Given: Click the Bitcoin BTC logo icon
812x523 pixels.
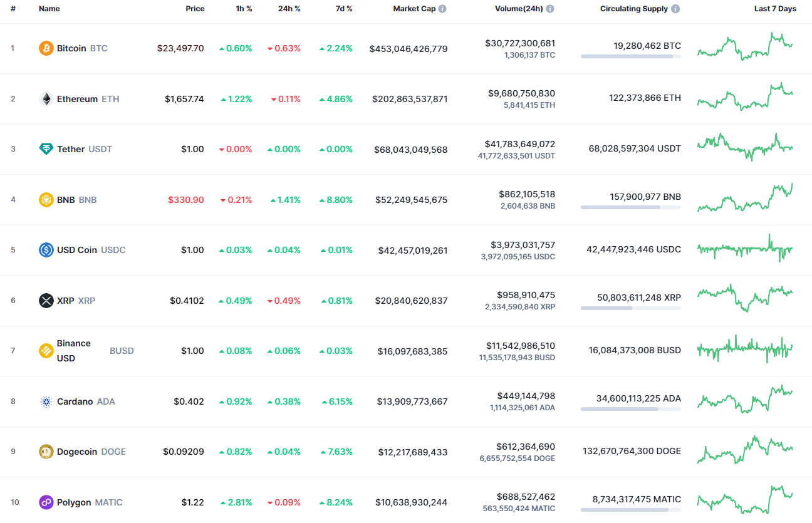Looking at the screenshot, I should 46,48.
